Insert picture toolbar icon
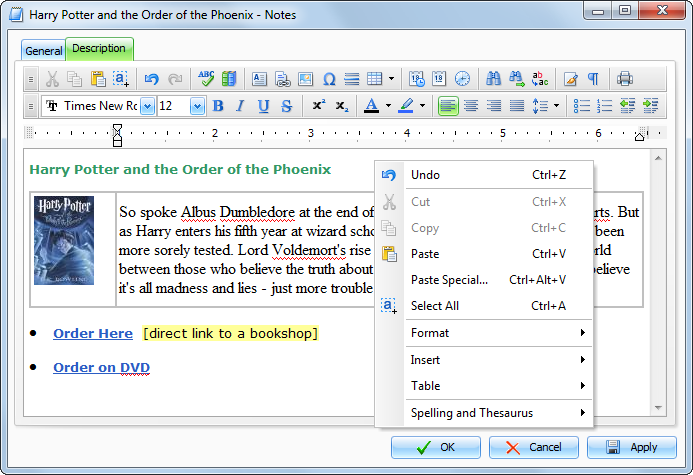 coord(305,79)
